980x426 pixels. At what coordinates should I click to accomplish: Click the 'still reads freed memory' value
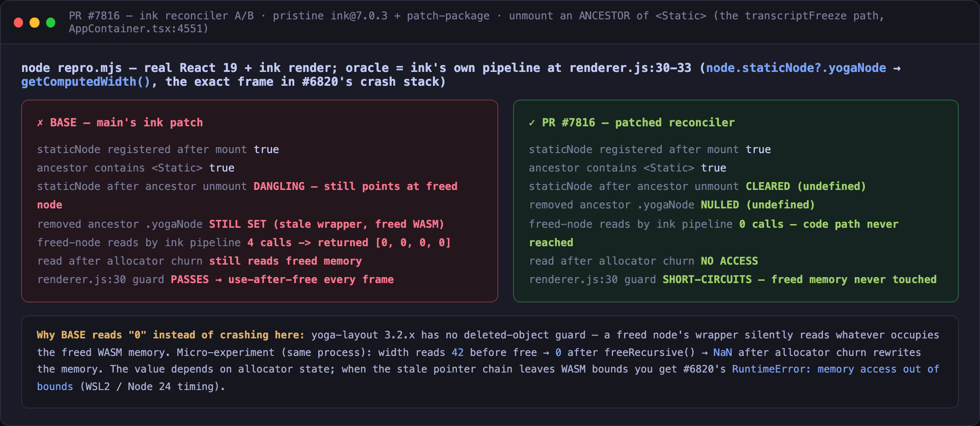click(x=286, y=261)
